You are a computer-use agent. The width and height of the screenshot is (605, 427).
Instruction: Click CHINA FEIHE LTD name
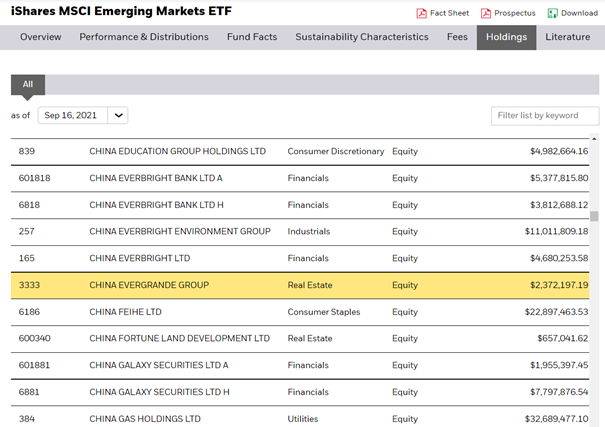[x=125, y=312]
